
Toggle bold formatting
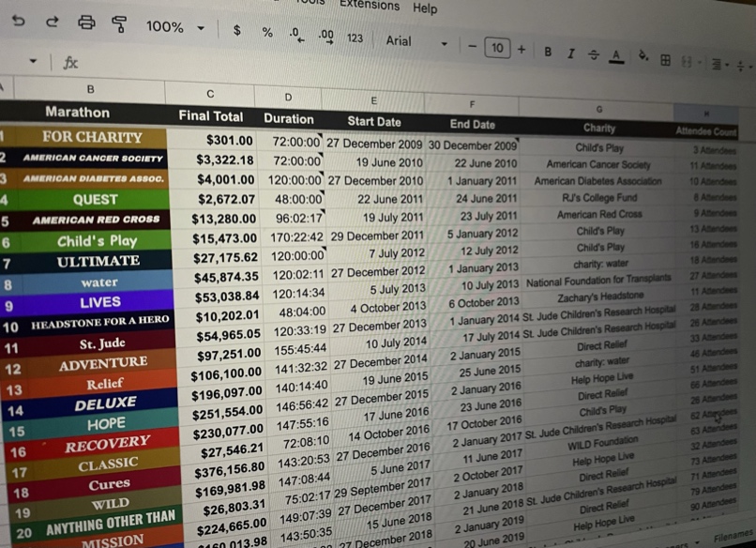click(x=548, y=52)
